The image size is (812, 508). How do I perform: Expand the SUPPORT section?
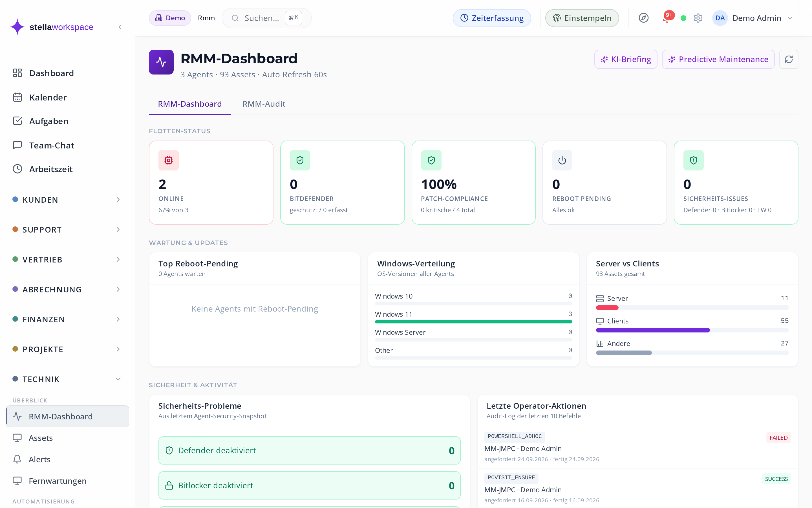[67, 229]
